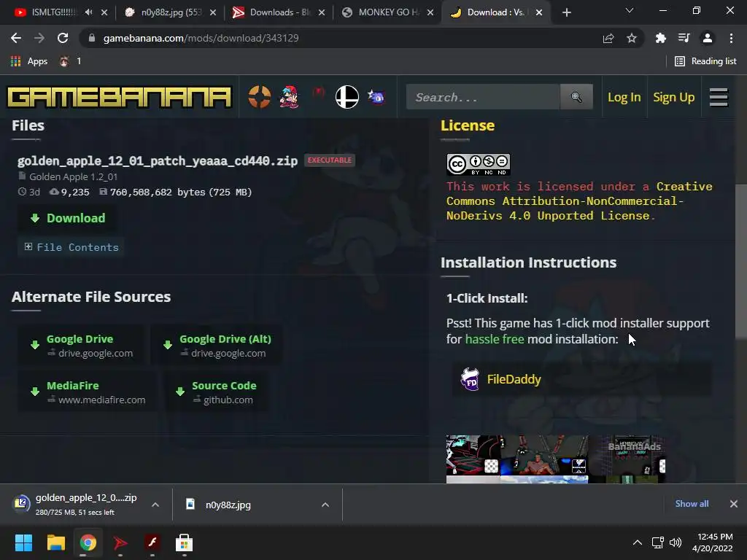
Task: Open the BananaAds thumbnail
Action: 555,459
